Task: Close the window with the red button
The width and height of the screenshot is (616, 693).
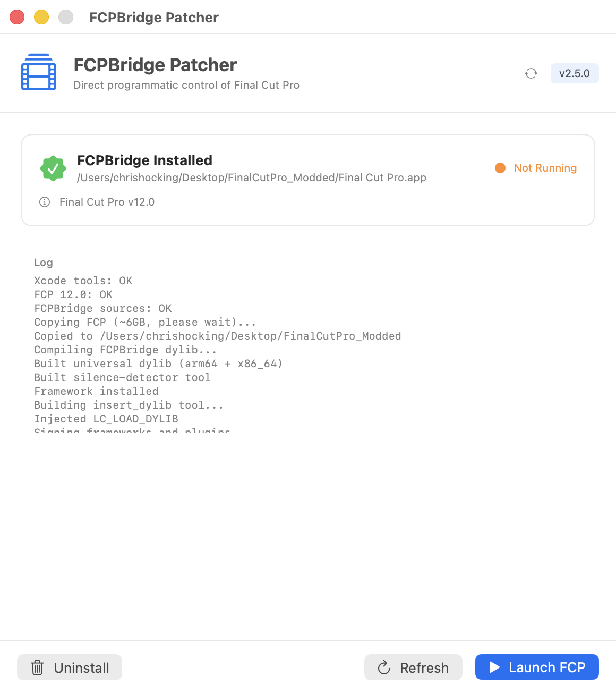Action: coord(17,17)
